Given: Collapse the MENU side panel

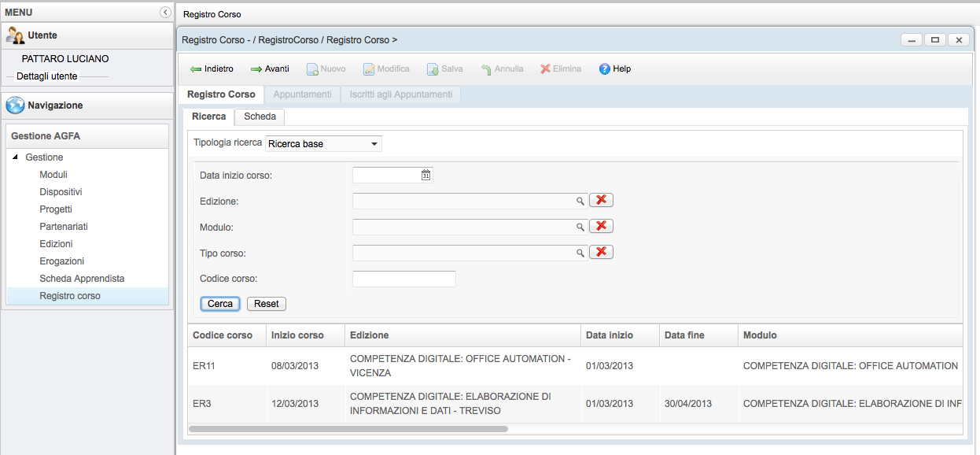Looking at the screenshot, I should (165, 13).
